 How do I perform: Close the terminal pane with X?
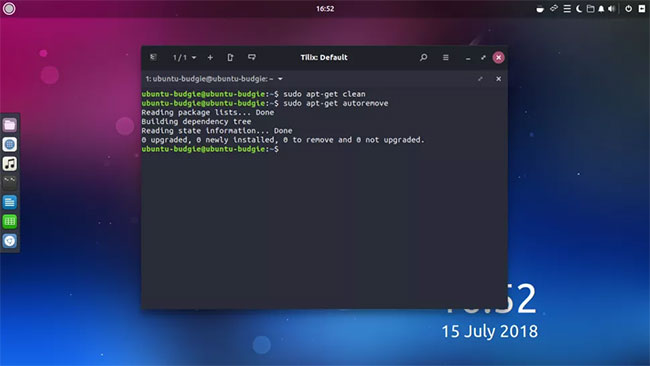[x=498, y=79]
